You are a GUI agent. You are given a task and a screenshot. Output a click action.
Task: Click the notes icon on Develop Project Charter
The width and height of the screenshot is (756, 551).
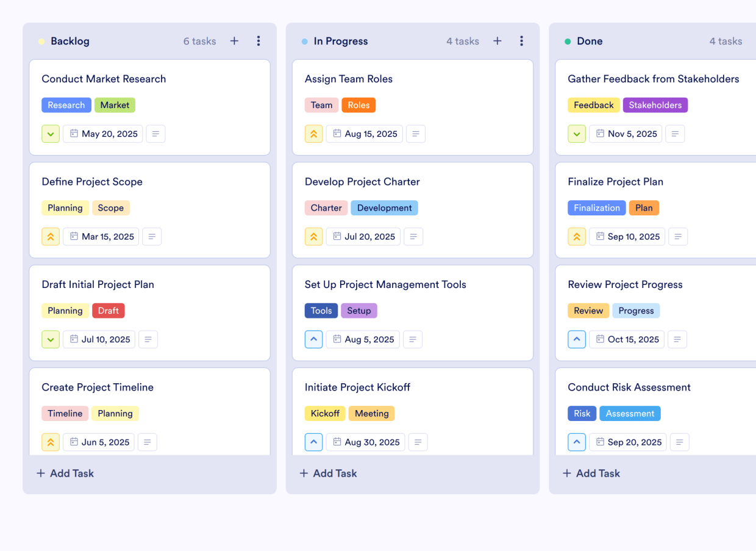[x=413, y=236]
